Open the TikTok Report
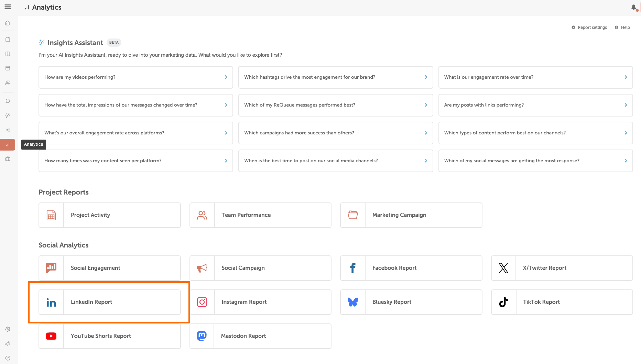Image resolution: width=641 pixels, height=364 pixels. (562, 302)
